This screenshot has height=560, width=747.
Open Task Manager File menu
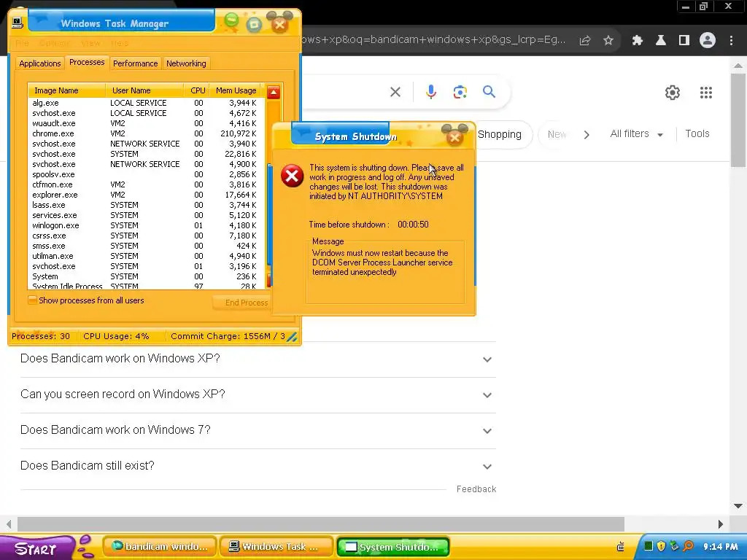[22, 43]
